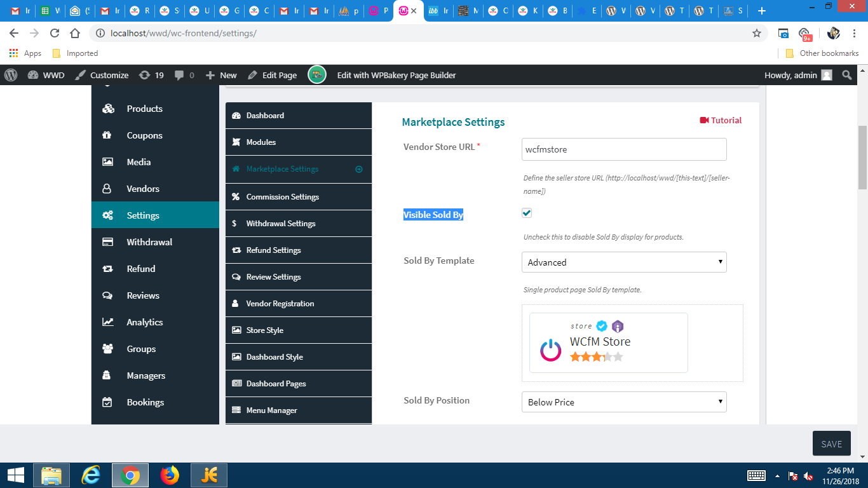This screenshot has width=868, height=488.
Task: Reload the page with the refresh icon
Action: [55, 33]
